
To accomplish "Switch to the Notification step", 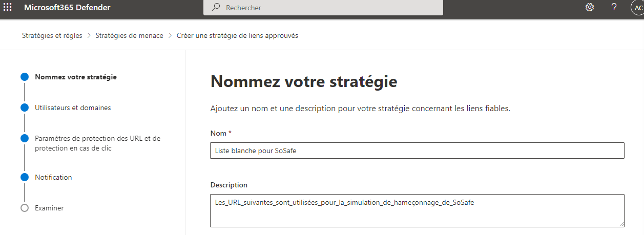I will pos(53,178).
